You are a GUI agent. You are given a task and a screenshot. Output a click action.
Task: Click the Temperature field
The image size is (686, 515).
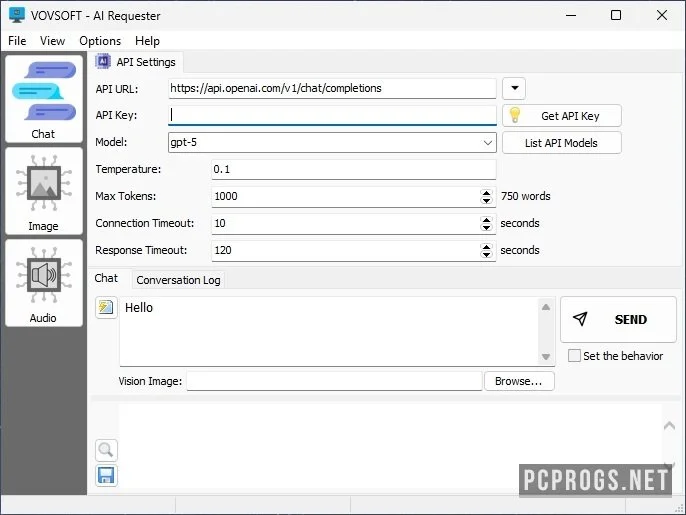[354, 169]
